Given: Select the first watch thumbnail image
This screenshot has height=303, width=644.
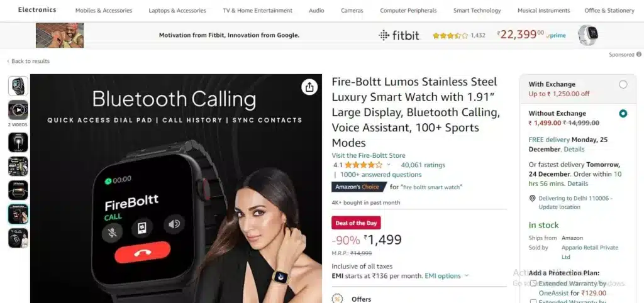Looking at the screenshot, I should tap(18, 86).
